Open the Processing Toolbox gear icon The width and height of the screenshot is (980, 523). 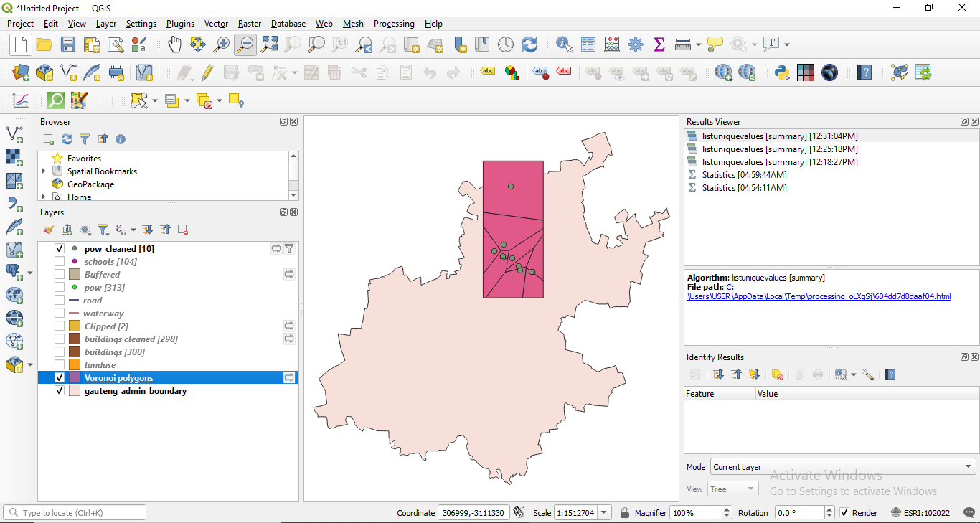[636, 44]
